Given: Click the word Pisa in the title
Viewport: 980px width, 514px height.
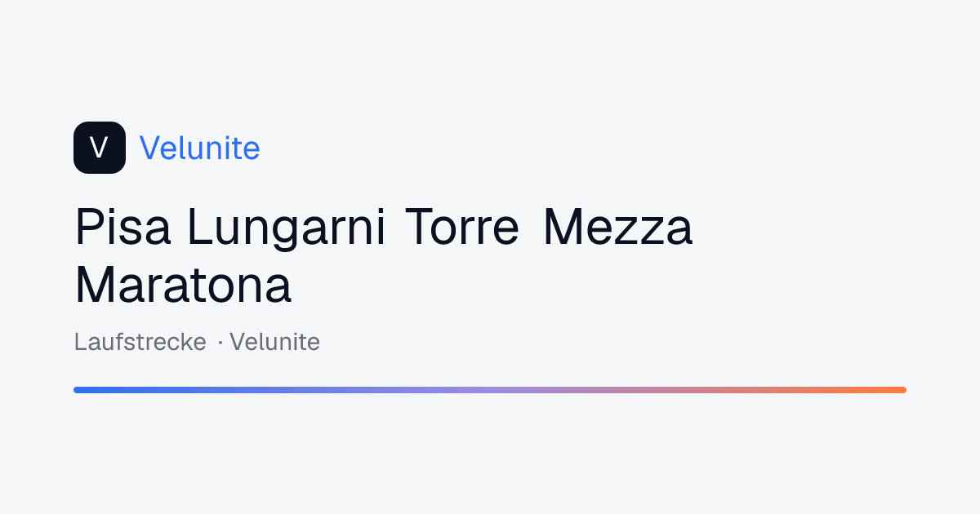Looking at the screenshot, I should pos(123,228).
